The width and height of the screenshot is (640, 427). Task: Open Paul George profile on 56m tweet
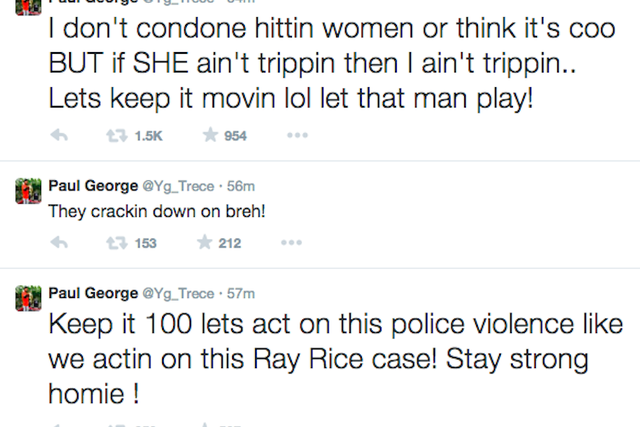click(93, 186)
